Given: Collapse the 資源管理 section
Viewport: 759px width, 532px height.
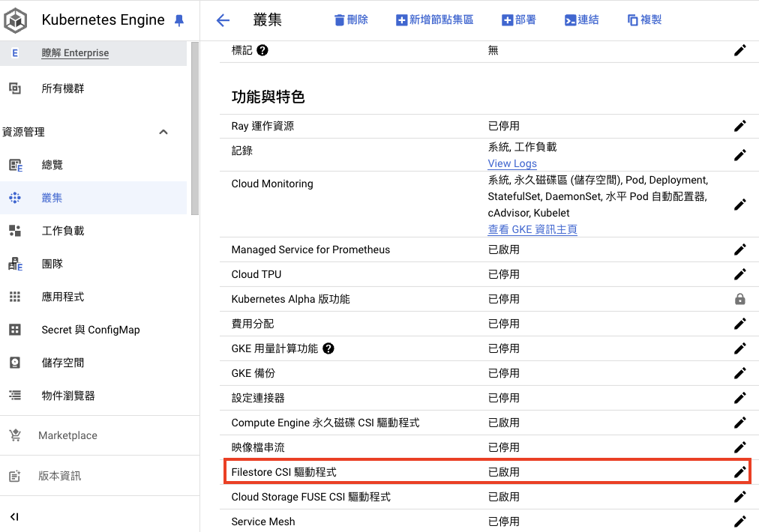Looking at the screenshot, I should [163, 132].
